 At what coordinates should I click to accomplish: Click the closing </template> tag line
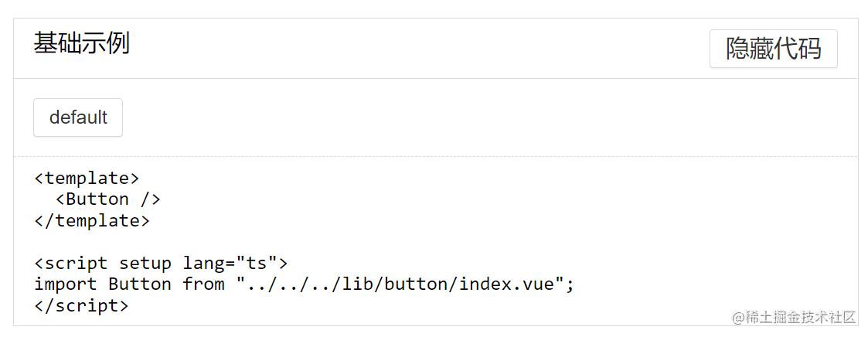[x=92, y=220]
